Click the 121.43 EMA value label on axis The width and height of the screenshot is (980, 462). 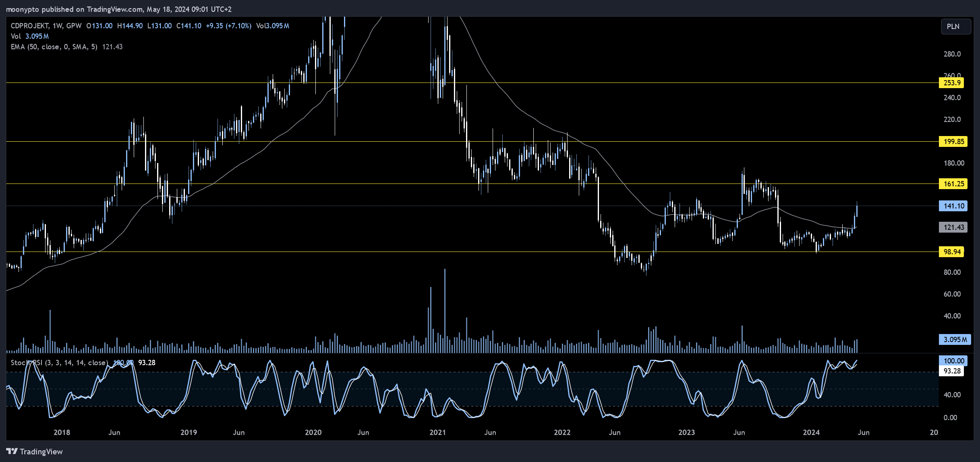tap(953, 227)
